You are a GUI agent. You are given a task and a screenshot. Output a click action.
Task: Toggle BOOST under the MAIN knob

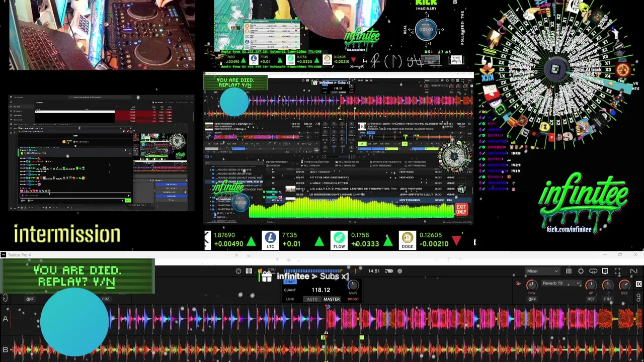(353, 299)
